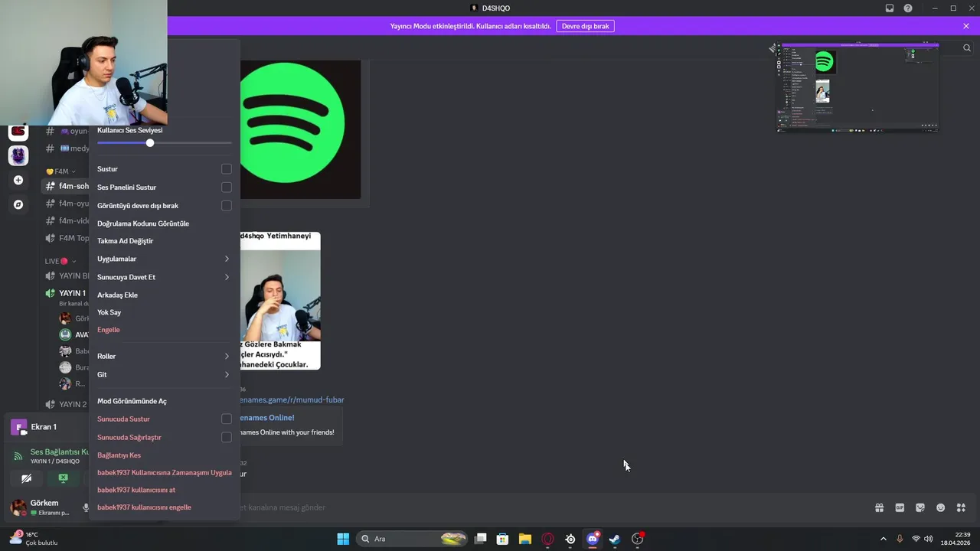The height and width of the screenshot is (551, 980).
Task: Expand the Git submenu
Action: (163, 374)
